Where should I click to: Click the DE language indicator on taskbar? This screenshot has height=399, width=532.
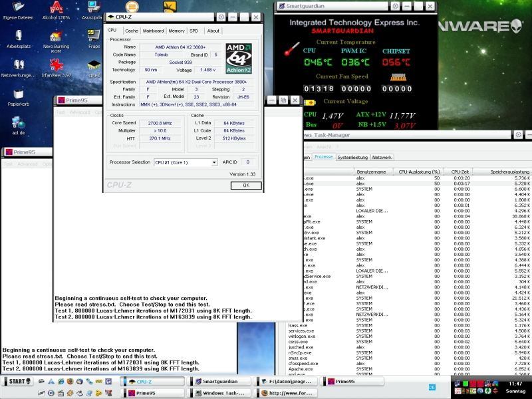[432, 387]
